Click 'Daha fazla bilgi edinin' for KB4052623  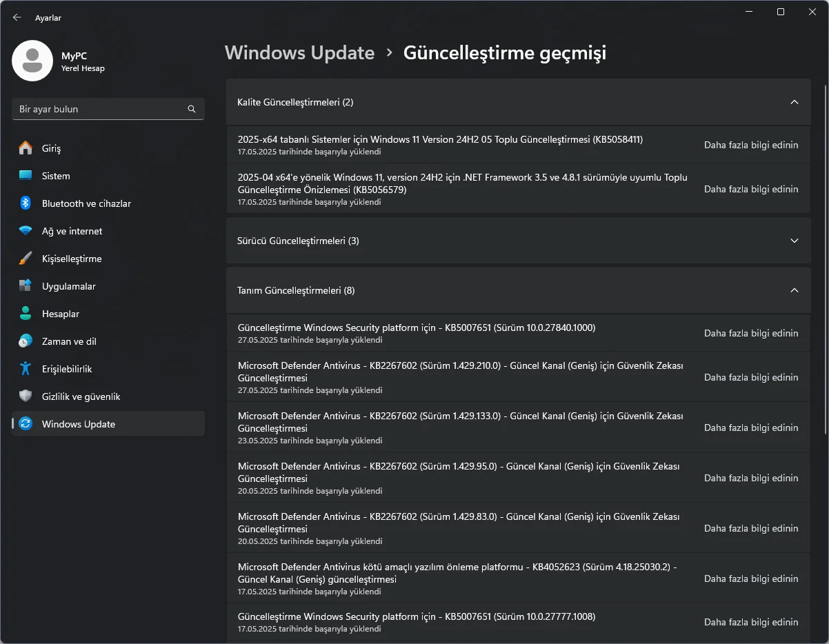tap(750, 578)
